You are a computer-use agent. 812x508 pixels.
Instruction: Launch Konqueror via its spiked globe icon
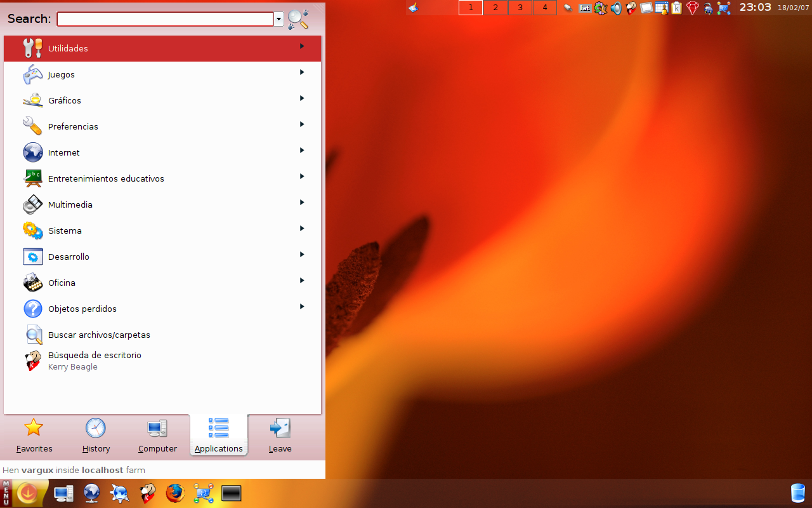point(119,493)
